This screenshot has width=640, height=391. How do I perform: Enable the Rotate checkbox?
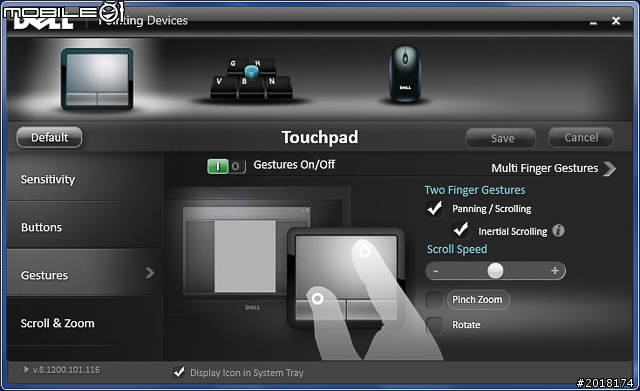pos(434,325)
